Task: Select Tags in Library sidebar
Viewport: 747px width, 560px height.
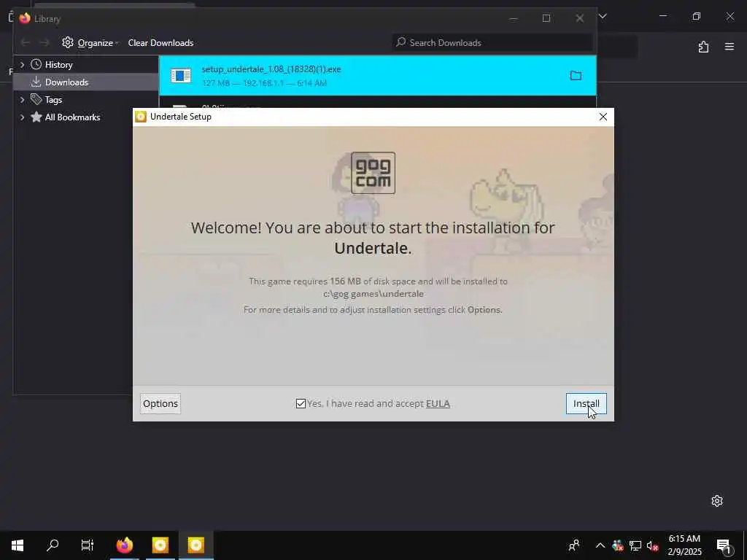Action: coord(53,99)
